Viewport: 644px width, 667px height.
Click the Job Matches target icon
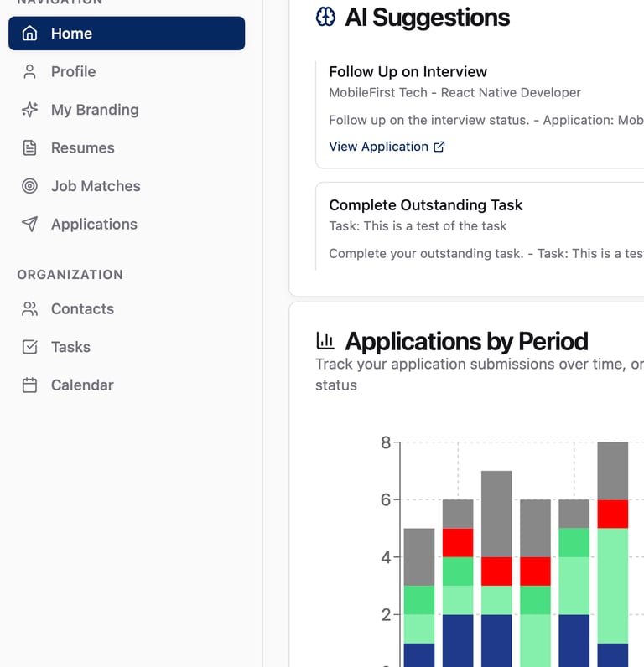point(30,186)
